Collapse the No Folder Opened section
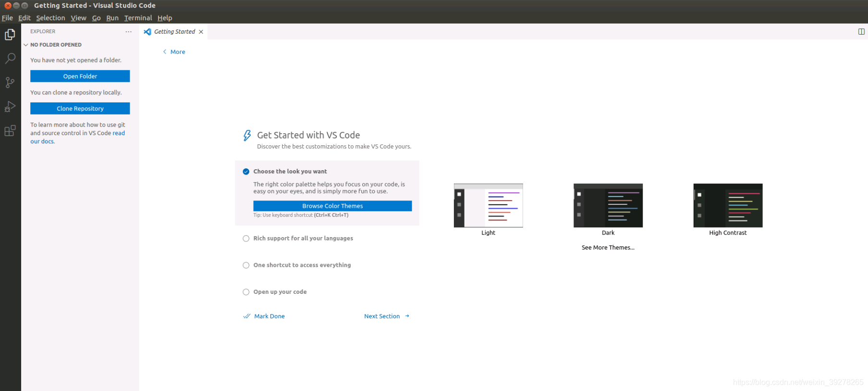The height and width of the screenshot is (391, 868). click(x=26, y=45)
